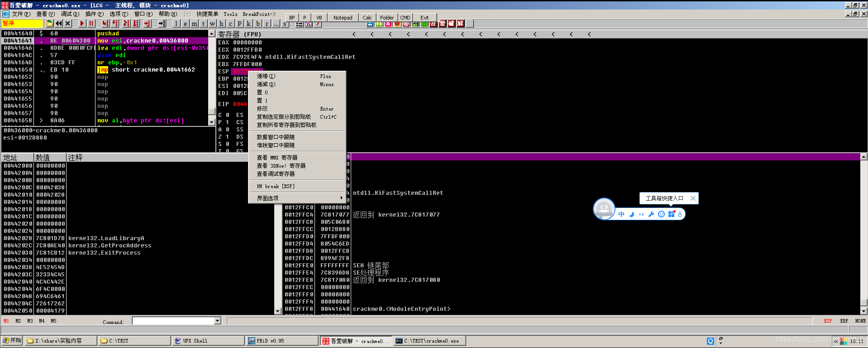Screen dimensions: 868x348
Task: Toggle moon half-width mode on IME bar
Action: pos(631,214)
